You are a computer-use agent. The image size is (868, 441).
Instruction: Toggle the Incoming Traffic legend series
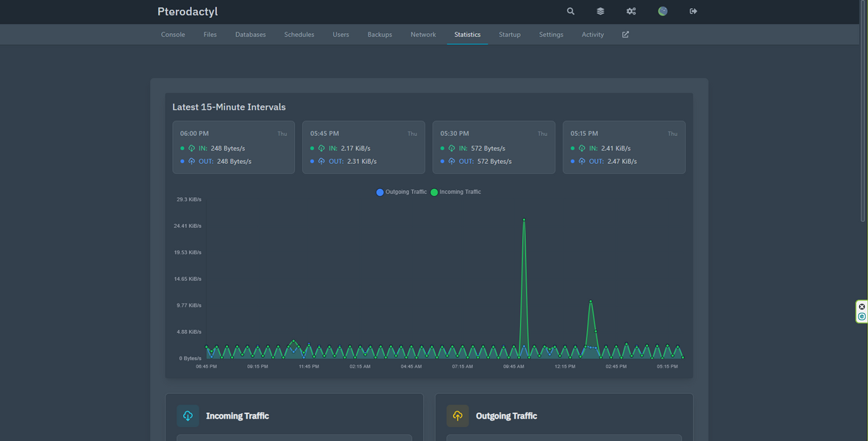(x=455, y=192)
